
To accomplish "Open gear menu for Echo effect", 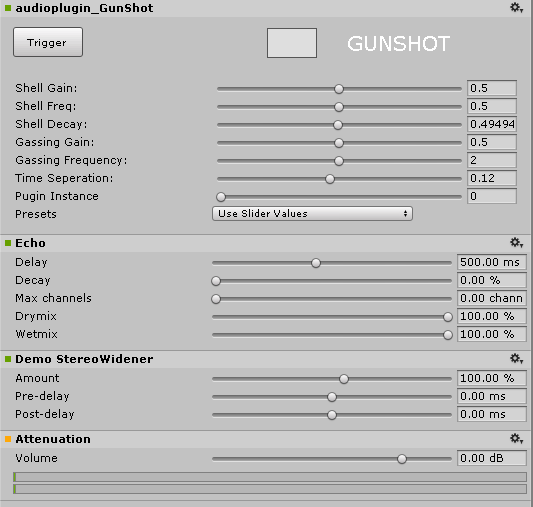I will pos(516,243).
